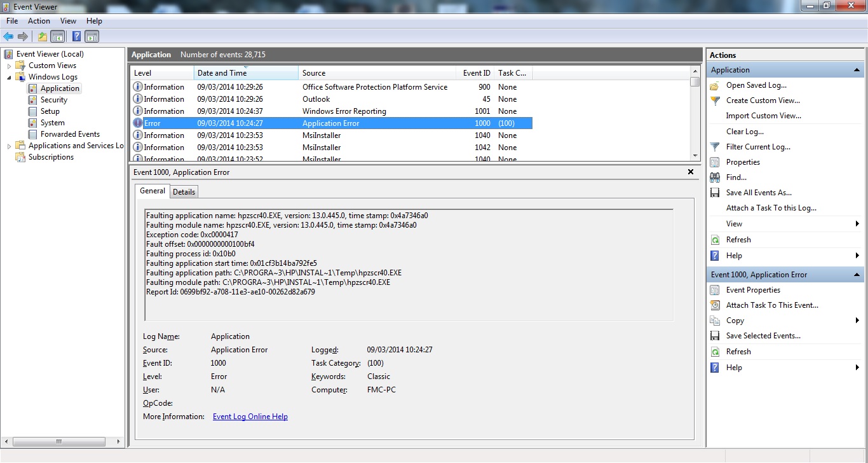868x463 pixels.
Task: Open the Action menu
Action: 39,21
